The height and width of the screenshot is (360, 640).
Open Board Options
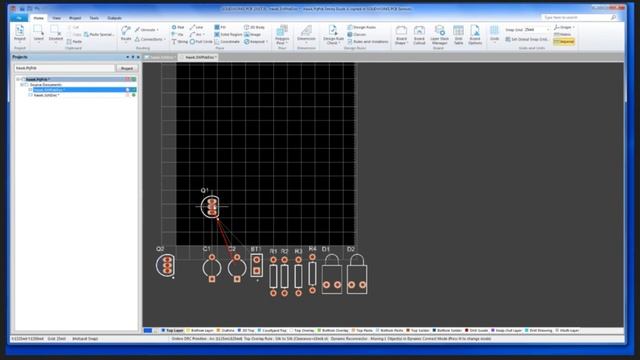coord(475,34)
